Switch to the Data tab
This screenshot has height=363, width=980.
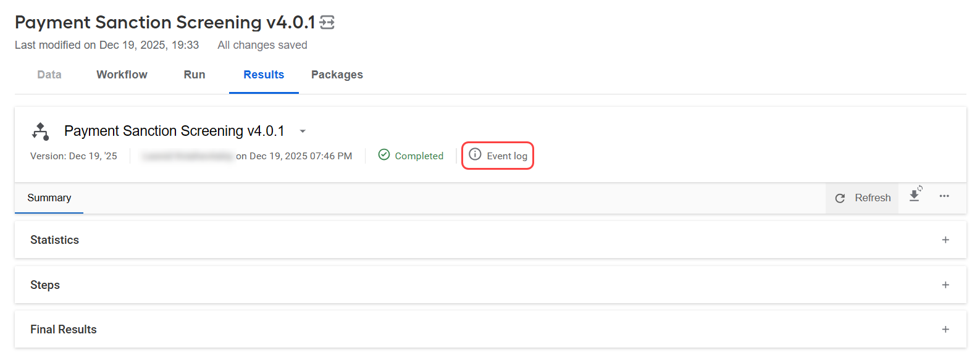pyautogui.click(x=49, y=75)
